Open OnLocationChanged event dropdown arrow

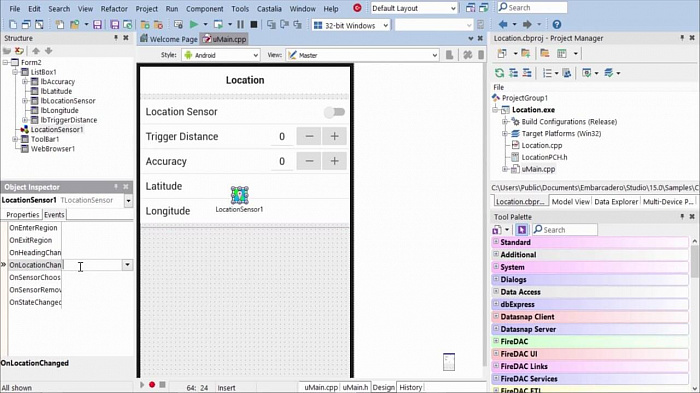(127, 265)
